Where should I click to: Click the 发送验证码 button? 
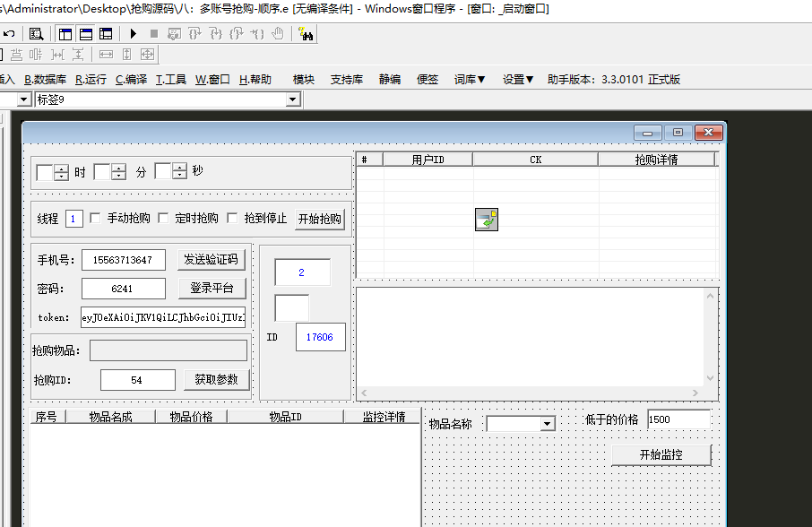tap(212, 259)
